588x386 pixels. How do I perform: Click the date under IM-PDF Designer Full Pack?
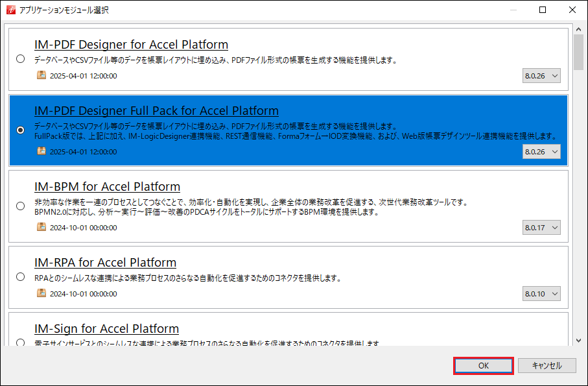click(83, 152)
